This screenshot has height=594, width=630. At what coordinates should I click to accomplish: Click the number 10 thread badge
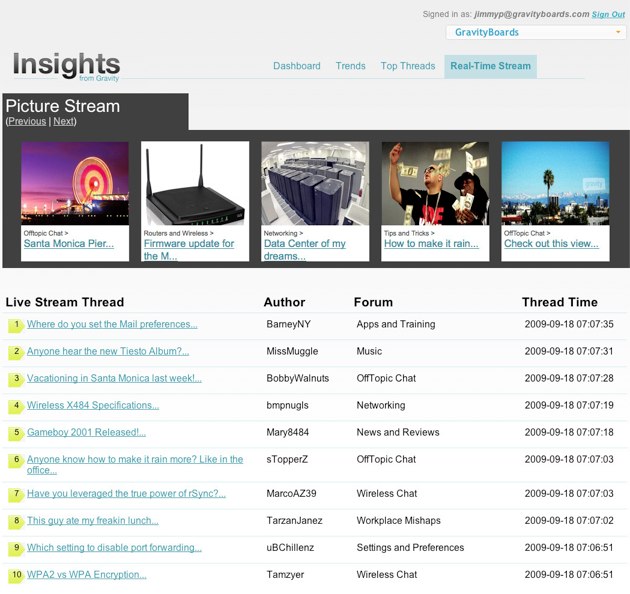tap(16, 575)
